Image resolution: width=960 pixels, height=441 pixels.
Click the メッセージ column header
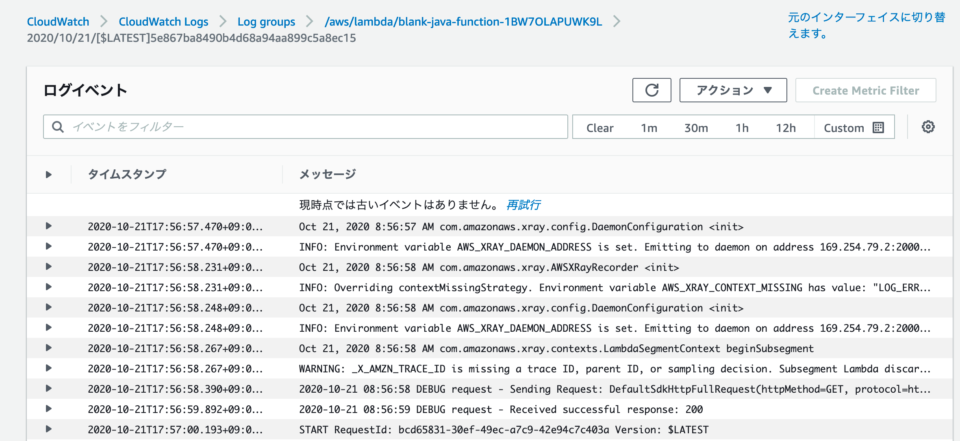(x=327, y=175)
